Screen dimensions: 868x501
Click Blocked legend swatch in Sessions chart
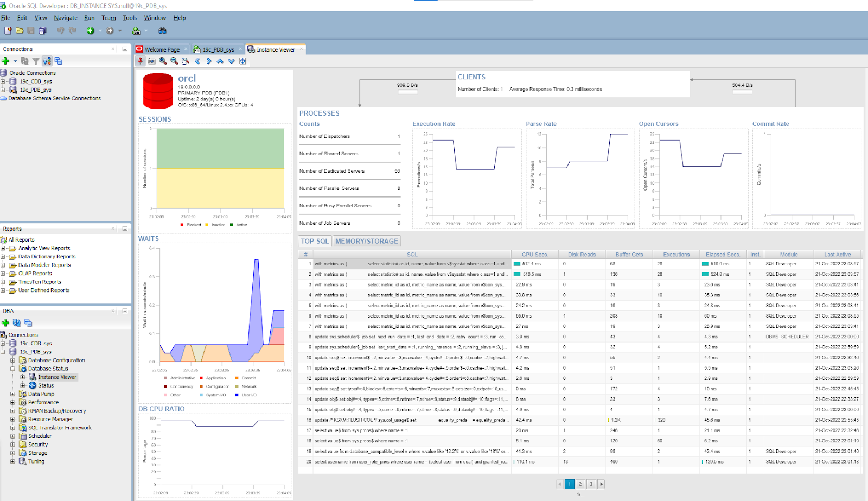tap(182, 225)
